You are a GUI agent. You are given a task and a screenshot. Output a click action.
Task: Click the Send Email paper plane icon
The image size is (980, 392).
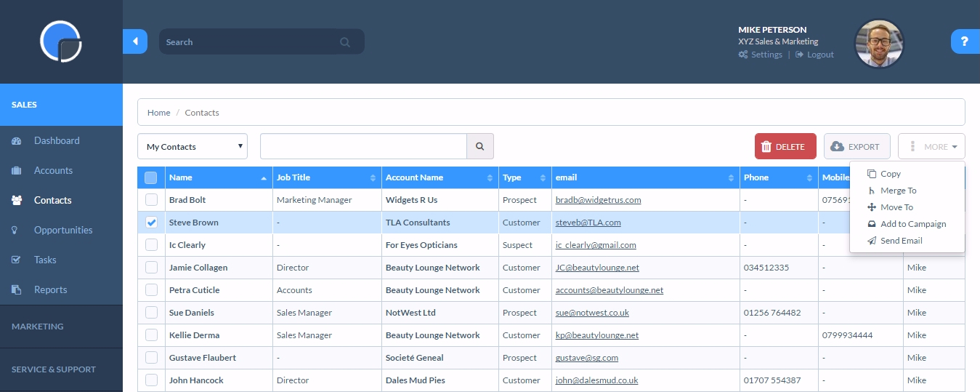pyautogui.click(x=872, y=241)
